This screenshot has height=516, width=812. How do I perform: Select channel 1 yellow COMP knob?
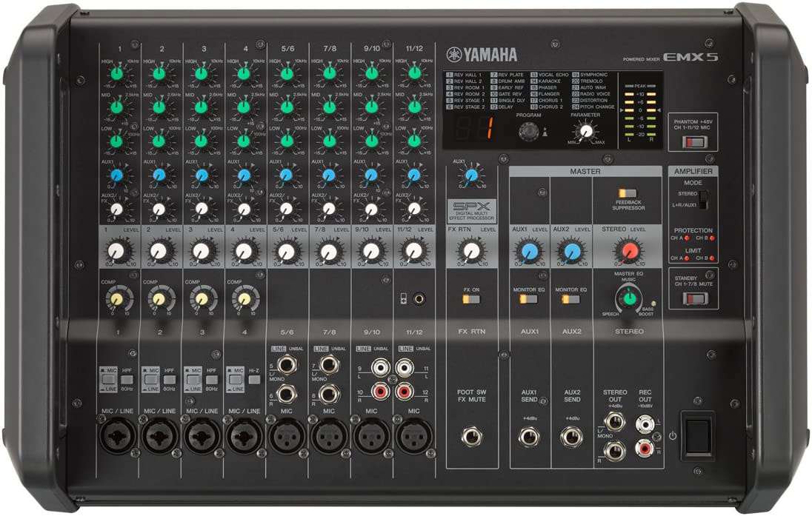(116, 298)
